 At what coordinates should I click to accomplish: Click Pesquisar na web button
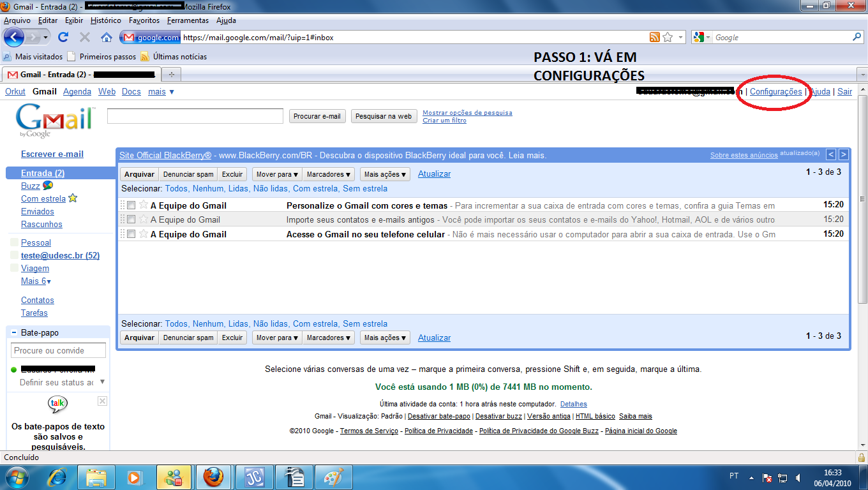384,116
